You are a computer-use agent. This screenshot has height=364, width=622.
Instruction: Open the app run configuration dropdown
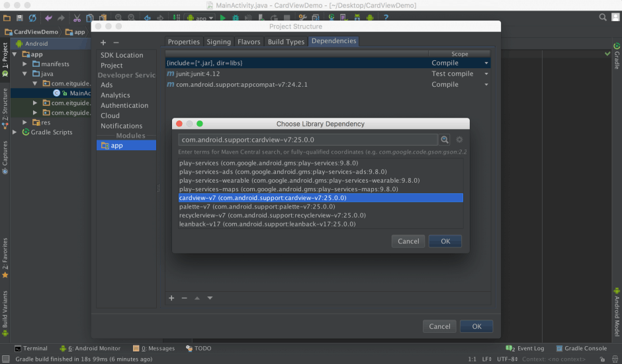pyautogui.click(x=200, y=18)
